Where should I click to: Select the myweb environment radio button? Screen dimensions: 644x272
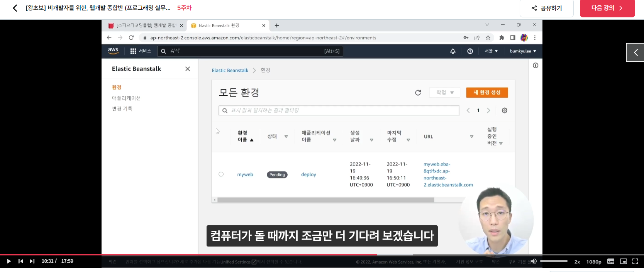(x=221, y=174)
